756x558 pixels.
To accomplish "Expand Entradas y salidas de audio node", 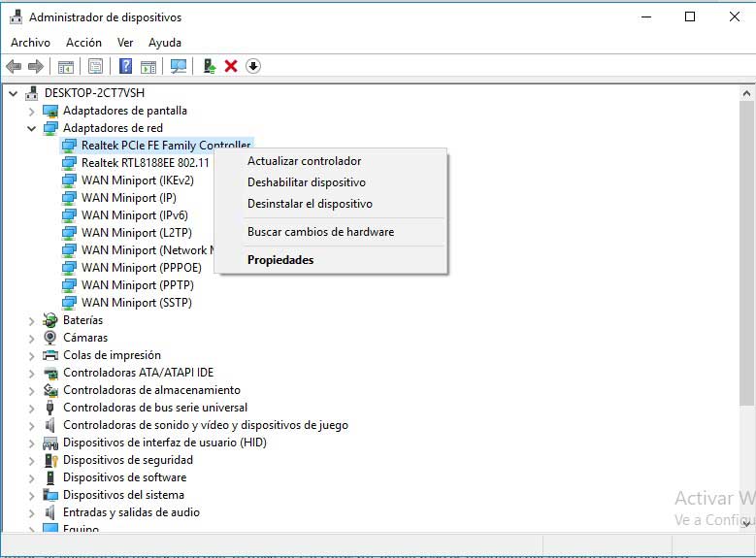I will (x=31, y=512).
